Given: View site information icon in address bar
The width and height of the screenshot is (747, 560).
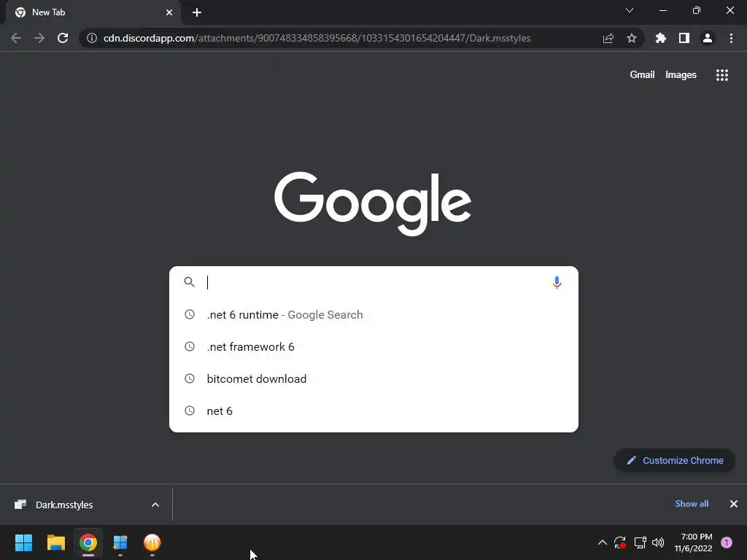Looking at the screenshot, I should 92,38.
